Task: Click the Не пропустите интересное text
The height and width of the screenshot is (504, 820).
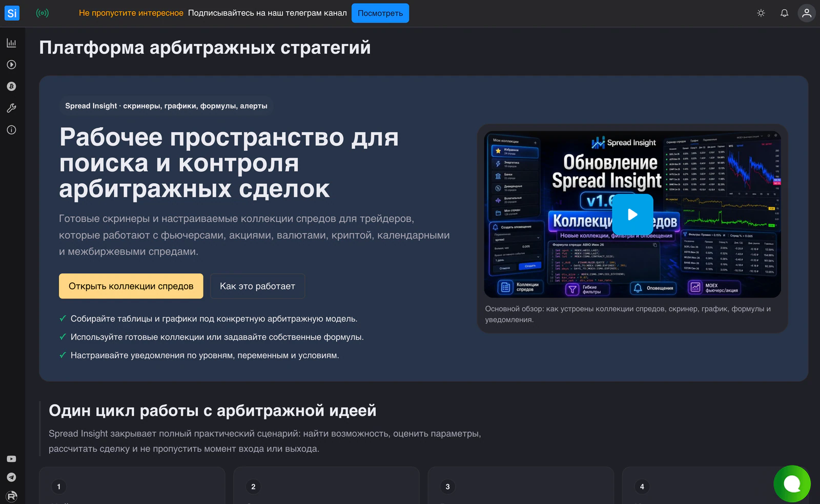Action: click(x=131, y=13)
